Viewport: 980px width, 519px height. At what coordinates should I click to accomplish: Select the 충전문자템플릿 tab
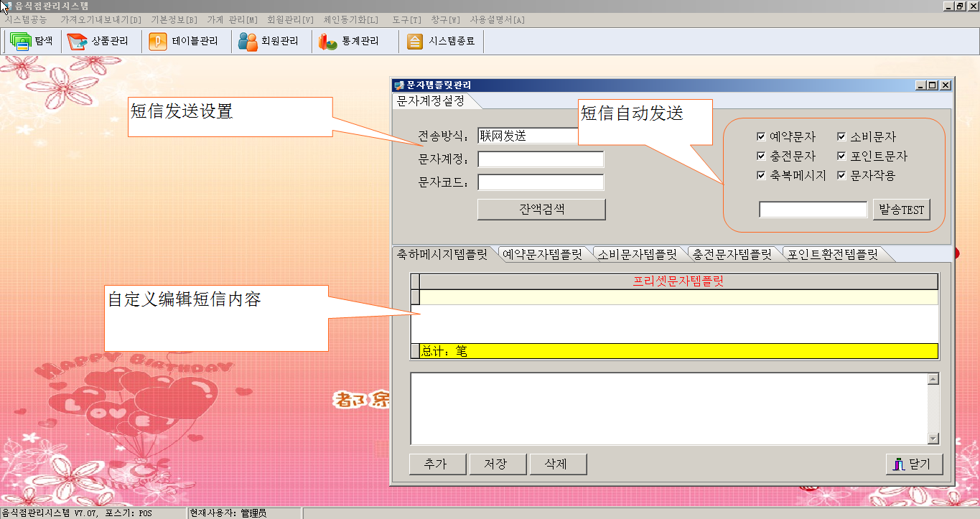coord(732,254)
